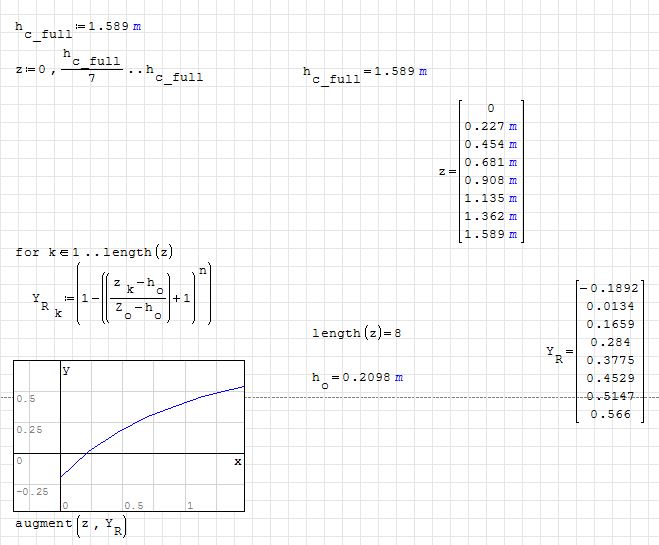Click the blue curve in the plot
Image resolution: width=659 pixels, height=545 pixels.
[x=150, y=416]
